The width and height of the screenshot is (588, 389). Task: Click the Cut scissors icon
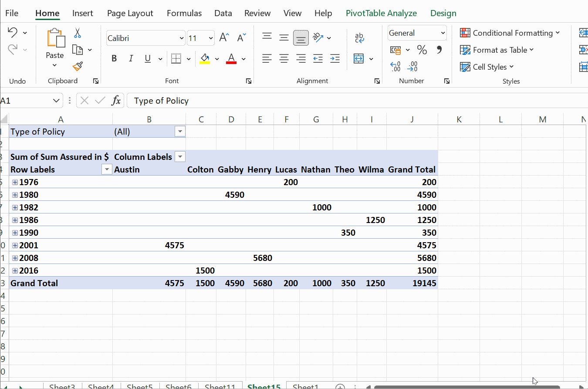[x=78, y=33]
